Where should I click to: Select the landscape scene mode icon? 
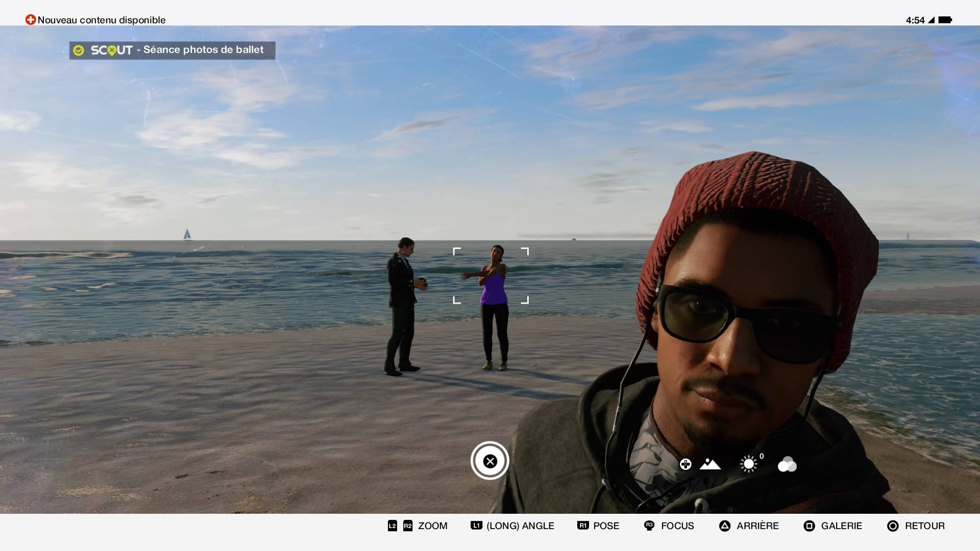[x=710, y=464]
